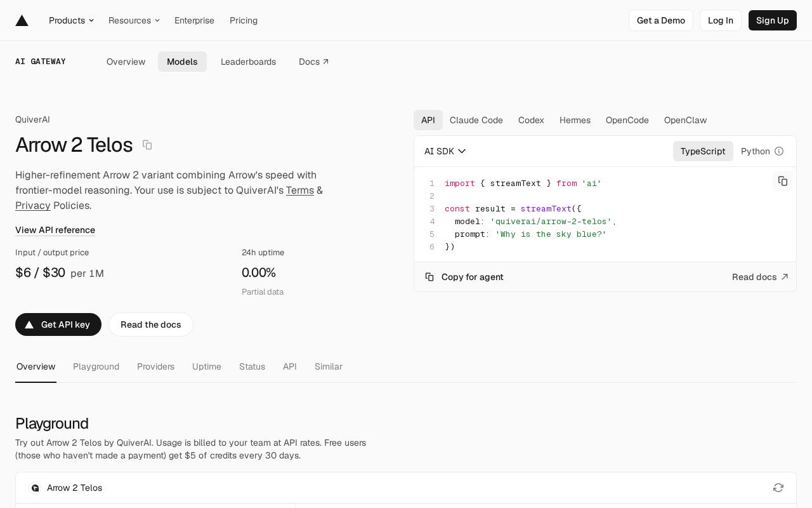This screenshot has height=508, width=812.
Task: Open the Products dropdown menu
Action: [71, 20]
